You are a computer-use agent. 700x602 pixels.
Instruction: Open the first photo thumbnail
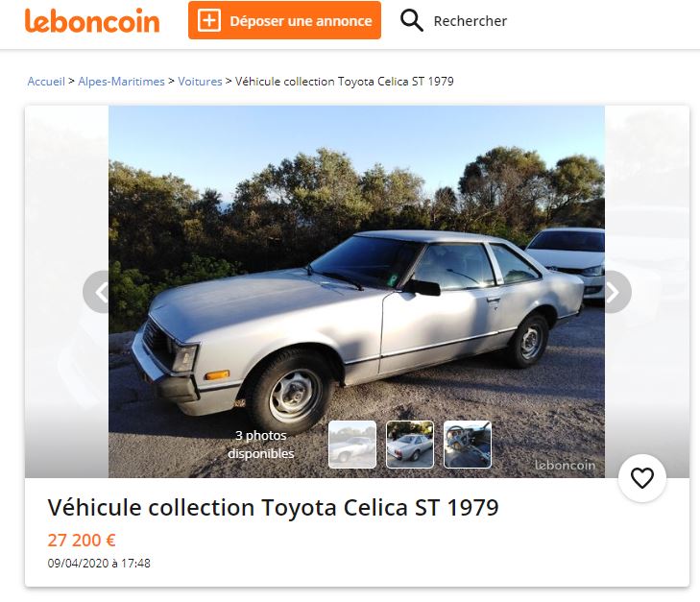pyautogui.click(x=352, y=445)
